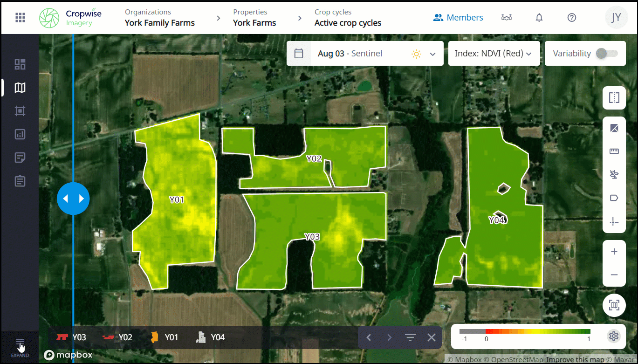Open the Active crop cycles breadcrumb
Image resolution: width=638 pixels, height=364 pixels.
click(348, 18)
